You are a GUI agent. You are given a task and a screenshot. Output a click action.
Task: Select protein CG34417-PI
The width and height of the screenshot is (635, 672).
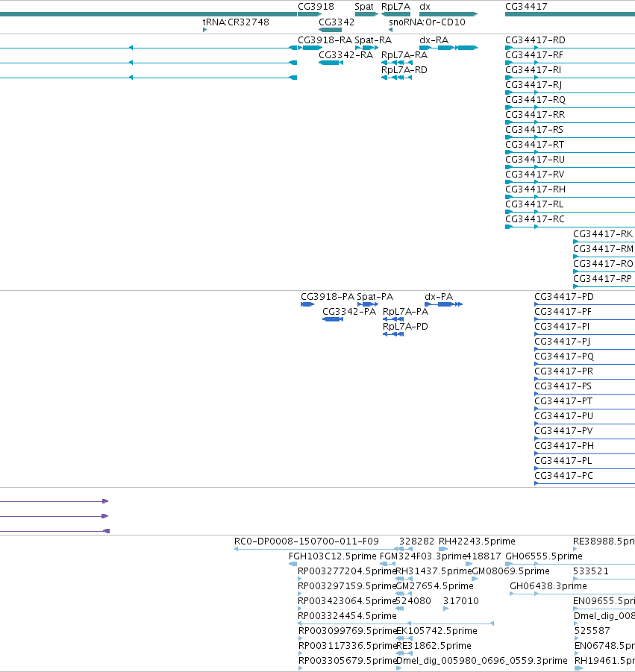point(562,327)
